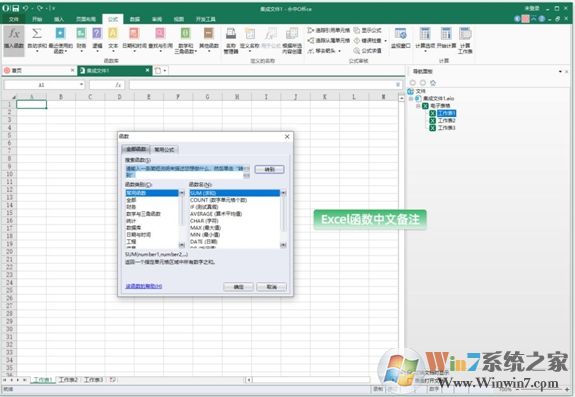The height and width of the screenshot is (397, 575).
Task: Open the Lookup and Reference functions icon
Action: [x=160, y=34]
